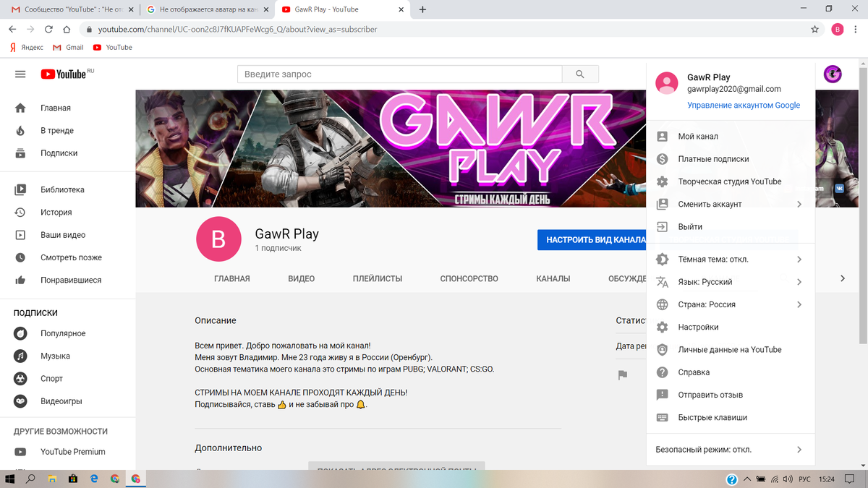Open the Gmail bookmark

click(x=68, y=47)
